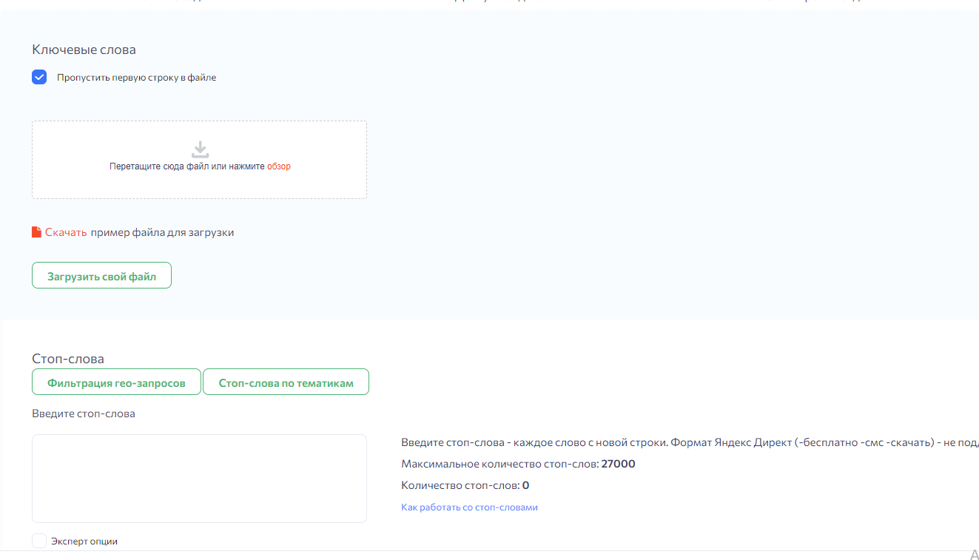Open Стоп-слова по тематикам
The width and height of the screenshot is (979, 560).
coord(286,382)
